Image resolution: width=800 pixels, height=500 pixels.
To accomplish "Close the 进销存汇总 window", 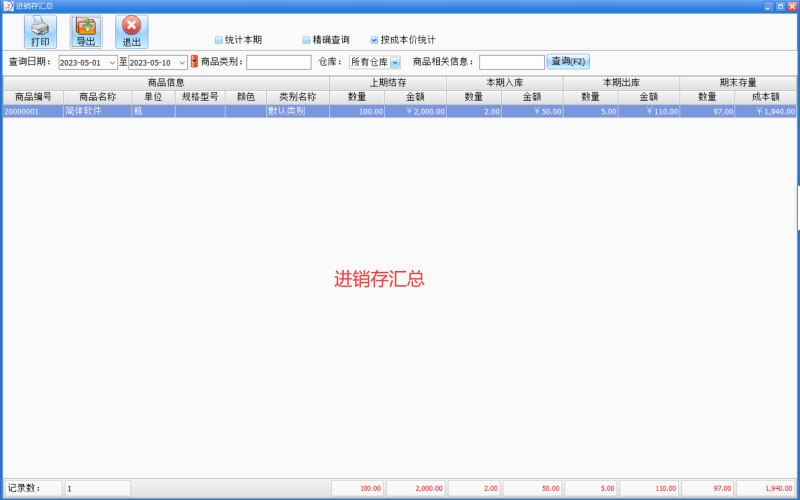I will [792, 6].
